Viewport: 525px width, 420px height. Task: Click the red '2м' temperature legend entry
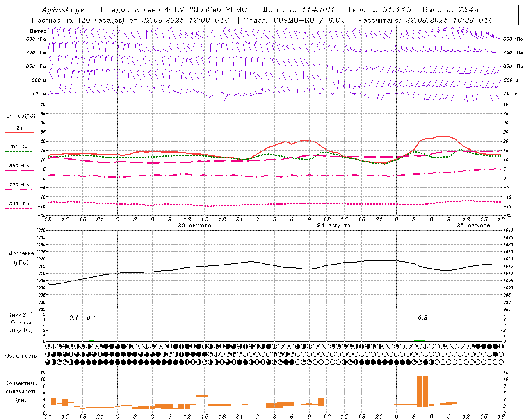[x=19, y=128]
